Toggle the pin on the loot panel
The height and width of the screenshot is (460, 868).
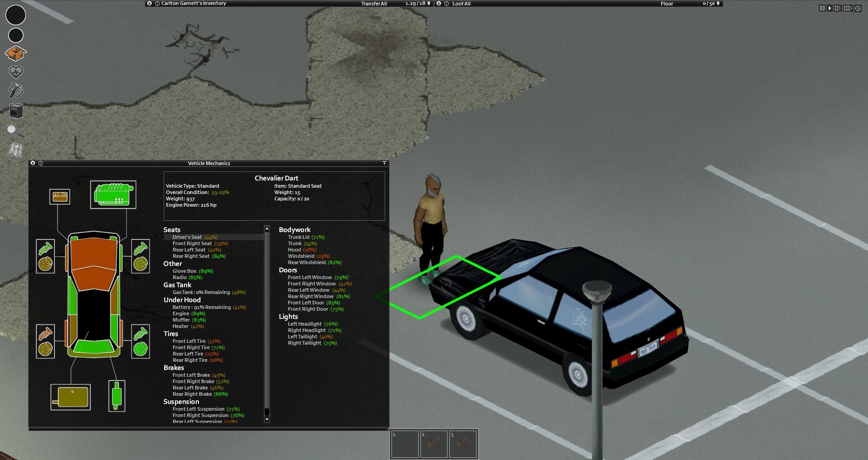point(718,4)
